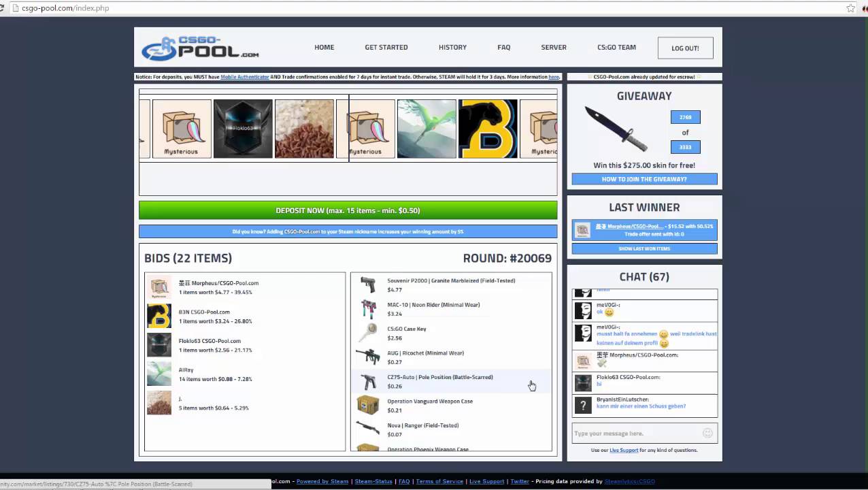
Task: Click the page icon in address bar
Action: point(15,8)
